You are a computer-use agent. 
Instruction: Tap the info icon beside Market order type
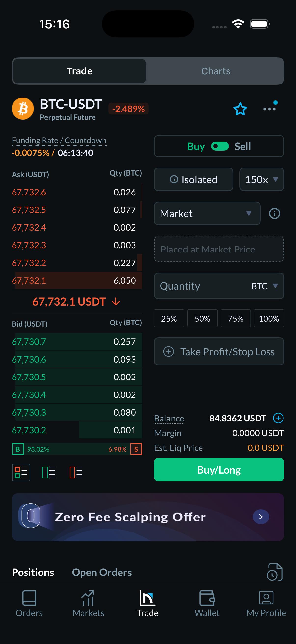(x=274, y=213)
